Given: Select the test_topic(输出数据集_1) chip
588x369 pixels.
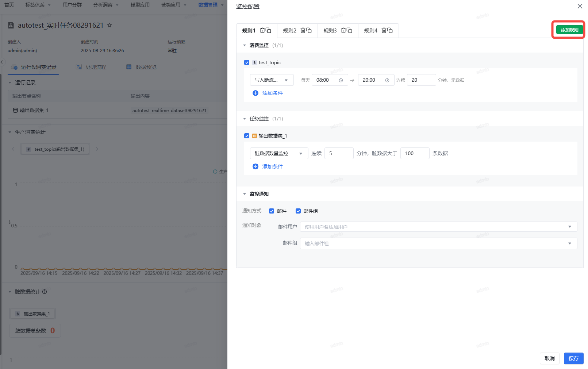Looking at the screenshot, I should point(55,149).
